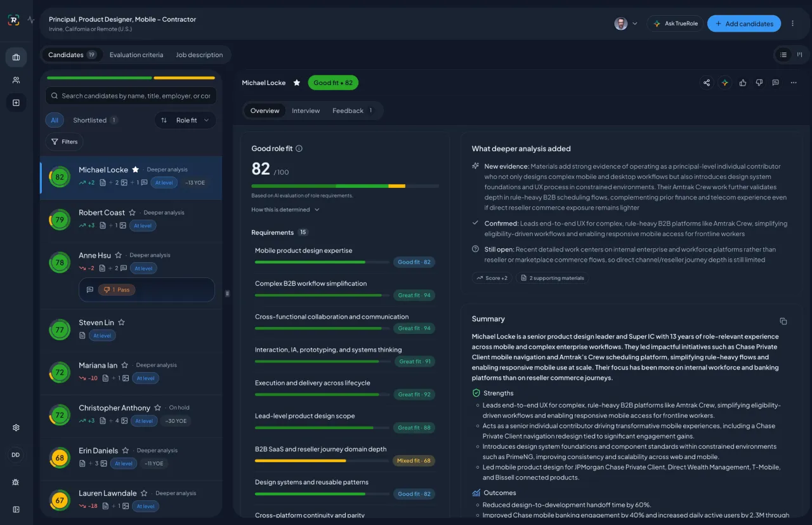Viewport: 812px width, 525px height.
Task: Open the briefcase jobs sidebar icon
Action: tap(16, 57)
